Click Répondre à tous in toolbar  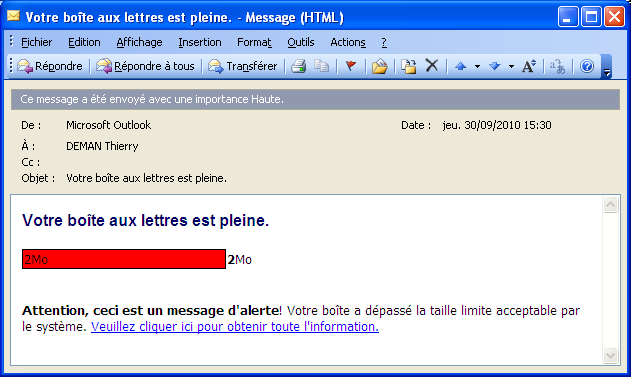click(145, 66)
